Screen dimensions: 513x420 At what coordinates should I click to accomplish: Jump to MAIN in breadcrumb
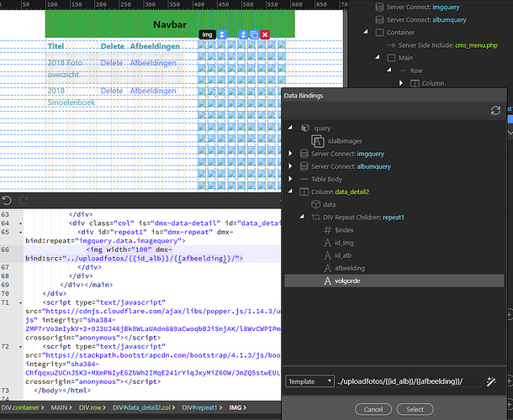pos(59,407)
